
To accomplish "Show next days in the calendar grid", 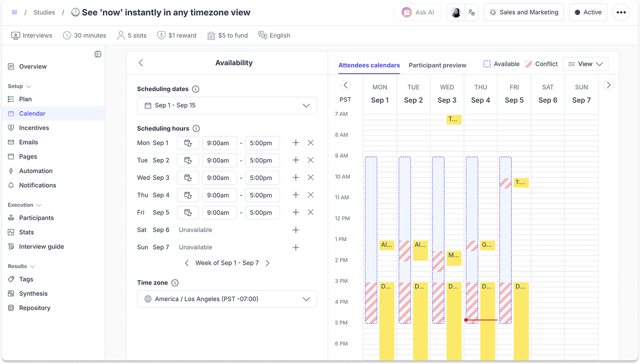I will pyautogui.click(x=609, y=85).
